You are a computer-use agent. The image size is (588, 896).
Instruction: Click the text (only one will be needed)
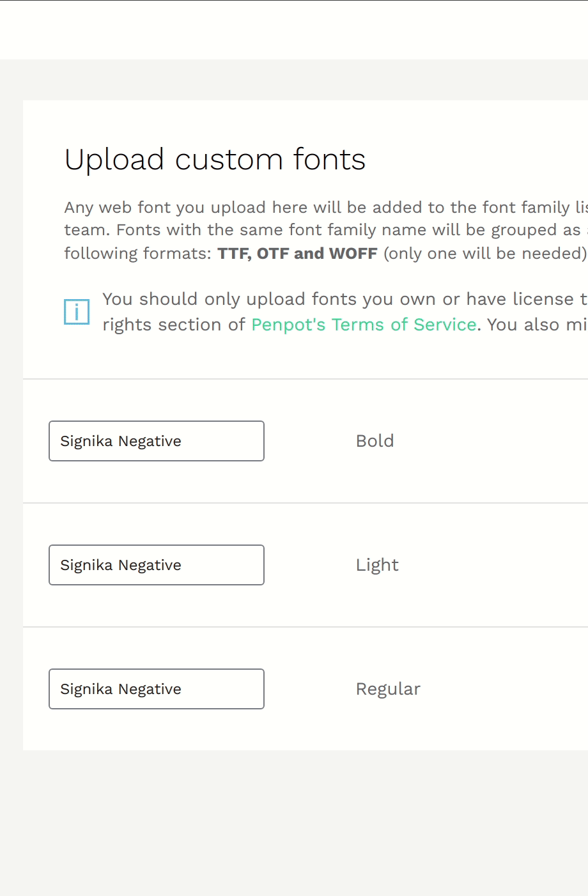point(485,254)
